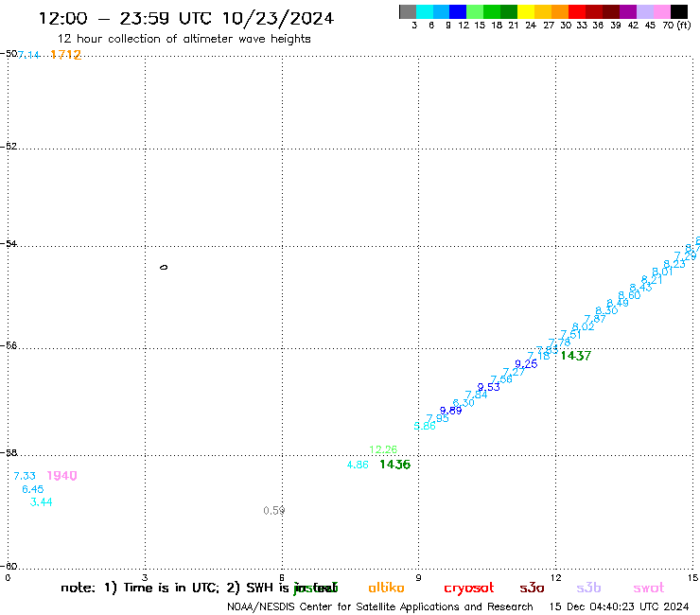Click the '8.49' wave height value
700x615 pixels.
618,303
